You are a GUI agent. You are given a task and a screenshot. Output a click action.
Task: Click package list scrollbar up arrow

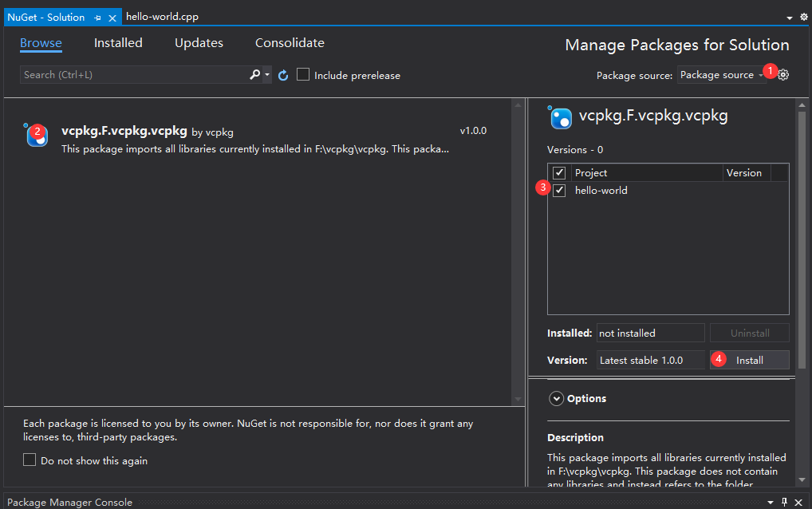click(518, 105)
